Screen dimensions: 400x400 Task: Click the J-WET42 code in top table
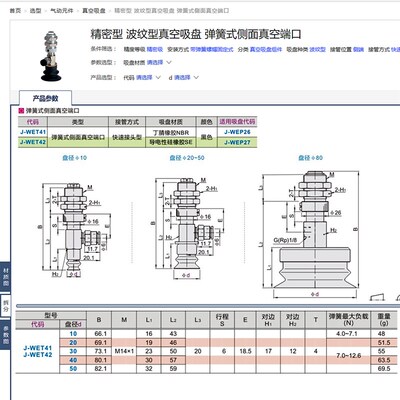tap(33, 142)
